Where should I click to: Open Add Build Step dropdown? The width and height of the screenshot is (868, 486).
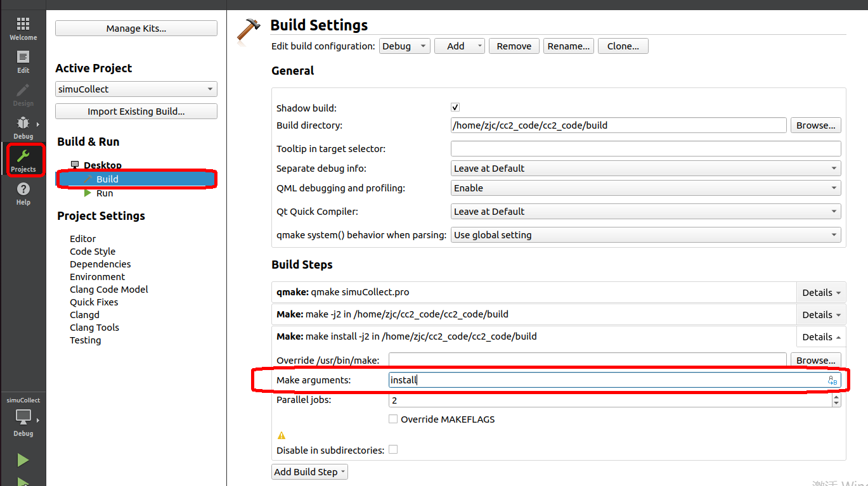(310, 472)
